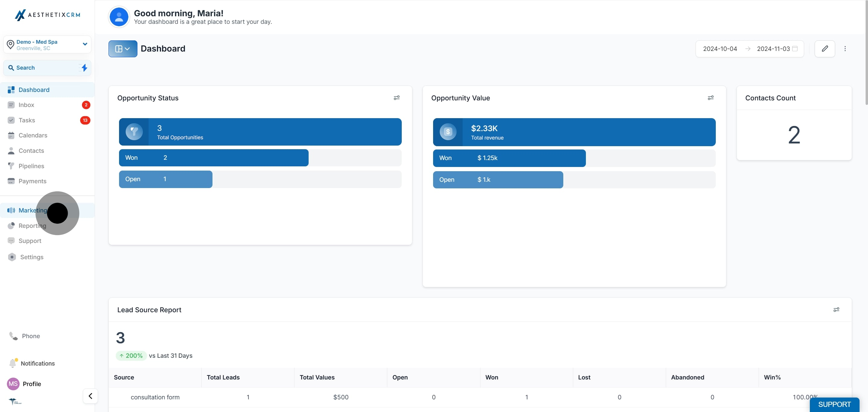Open Lead Source Report filter settings icon
Image resolution: width=868 pixels, height=412 pixels.
point(836,310)
